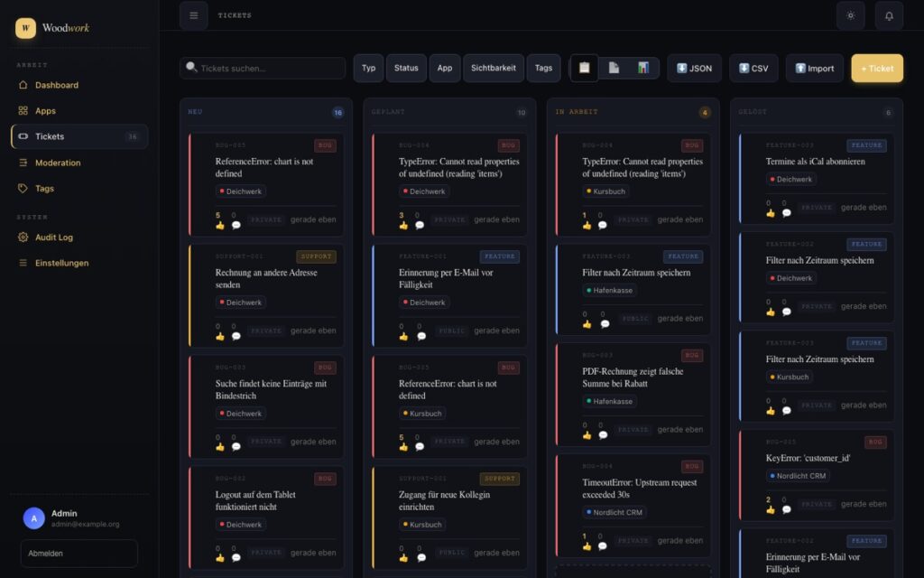Image resolution: width=924 pixels, height=578 pixels.
Task: Open the Audit Log page
Action: point(79,238)
